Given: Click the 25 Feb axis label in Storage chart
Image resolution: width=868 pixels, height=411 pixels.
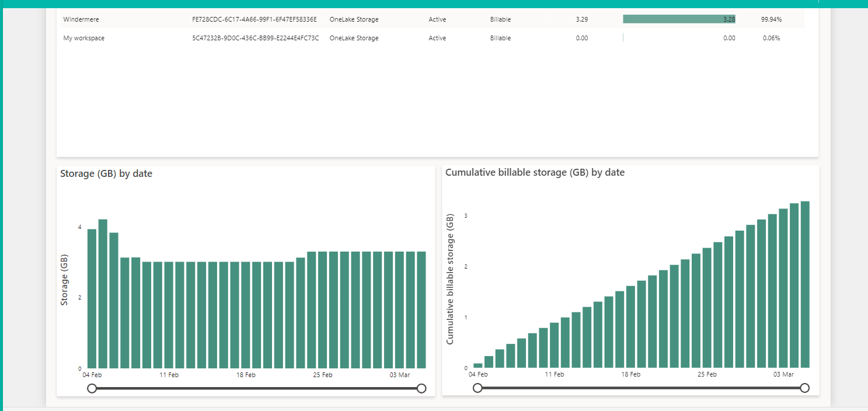Looking at the screenshot, I should [x=322, y=375].
